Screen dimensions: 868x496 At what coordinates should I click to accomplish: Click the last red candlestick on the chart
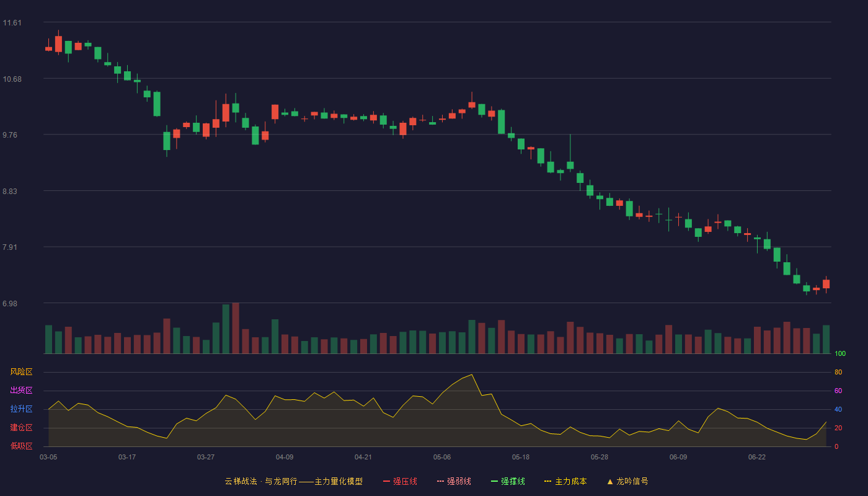(x=826, y=284)
